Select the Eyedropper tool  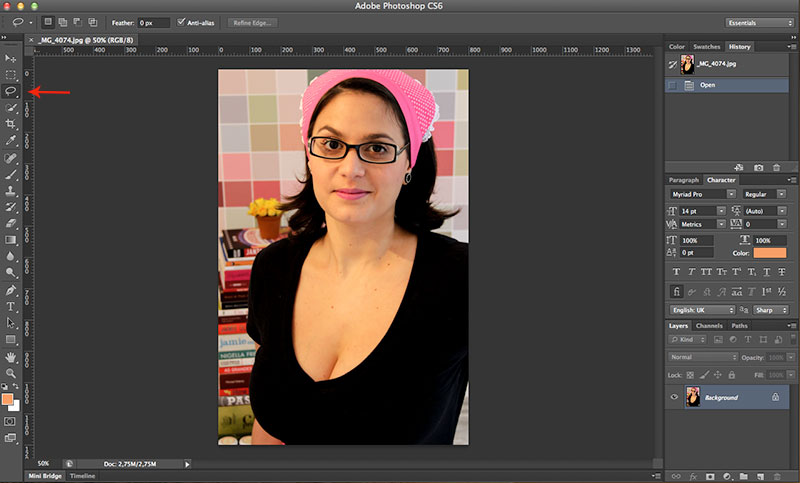click(11, 140)
